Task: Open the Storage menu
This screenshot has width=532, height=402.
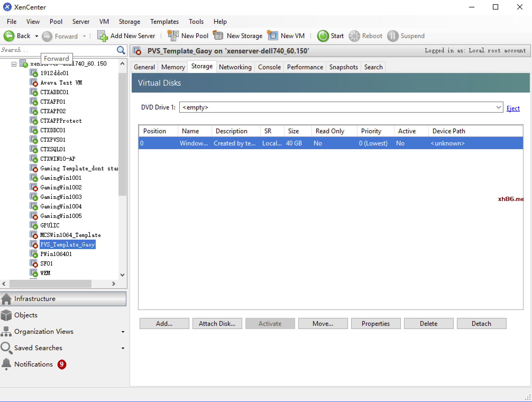Action: click(129, 21)
